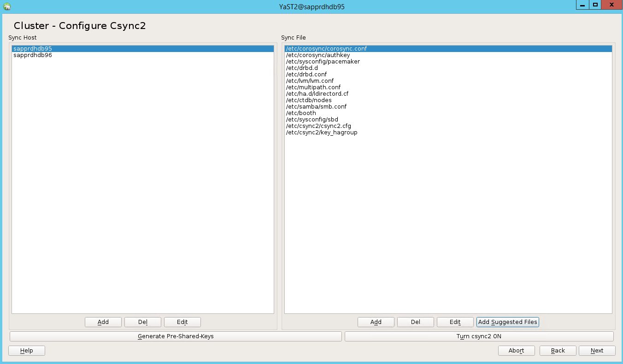Click the YaST icon in title bar
The image size is (623, 364).
point(7,6)
